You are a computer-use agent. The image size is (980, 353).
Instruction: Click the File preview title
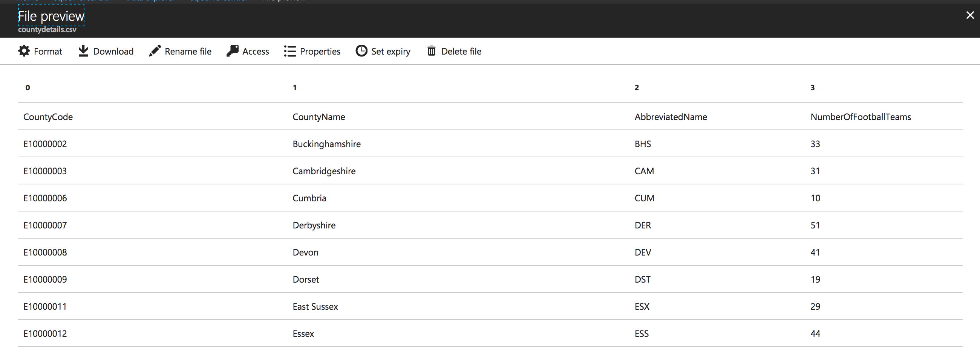point(51,16)
